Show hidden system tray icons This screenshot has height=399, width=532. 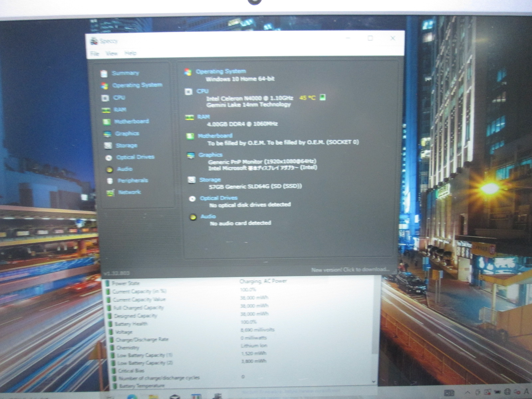[467, 393]
